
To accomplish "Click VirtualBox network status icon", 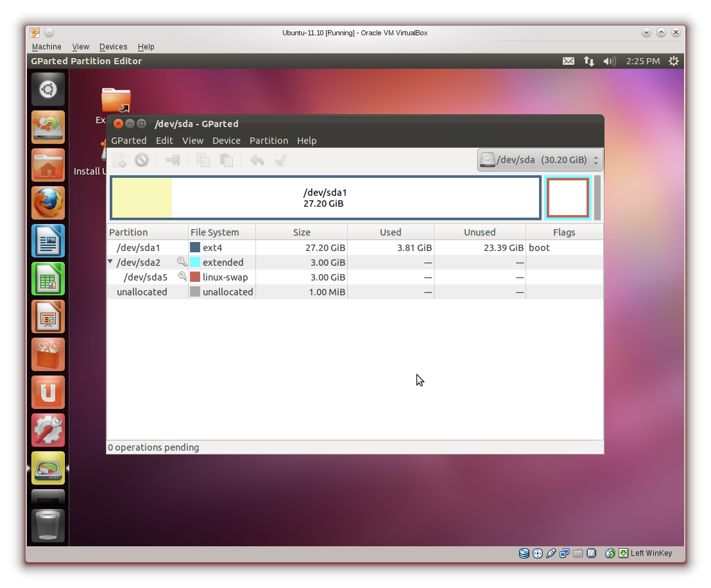I will [x=565, y=553].
